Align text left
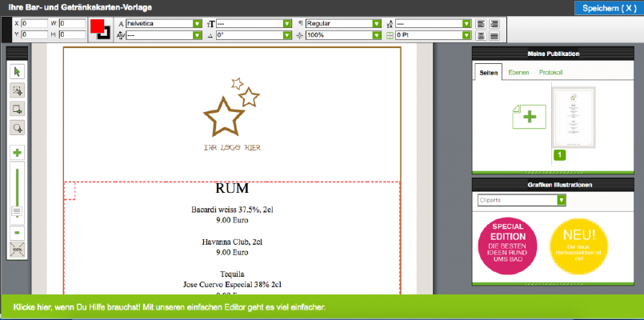 click(481, 24)
